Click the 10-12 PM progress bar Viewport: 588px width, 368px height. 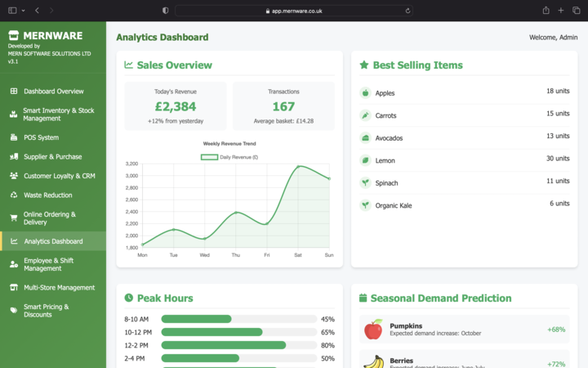pos(238,332)
